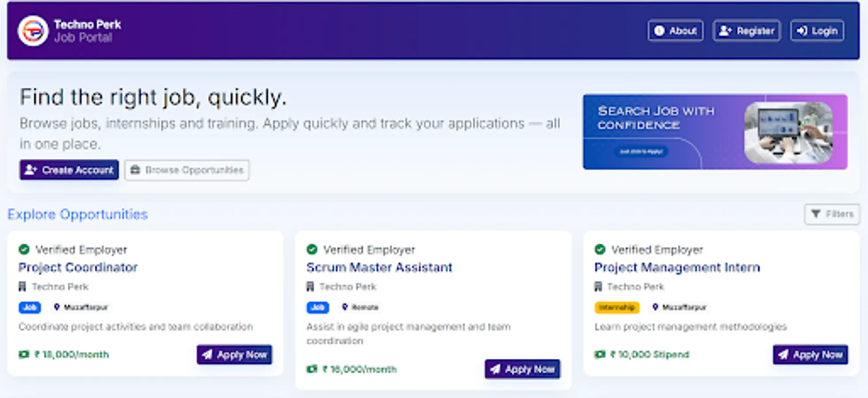Click the location pin on Project Coordinator card
The height and width of the screenshot is (398, 868).
pos(57,307)
